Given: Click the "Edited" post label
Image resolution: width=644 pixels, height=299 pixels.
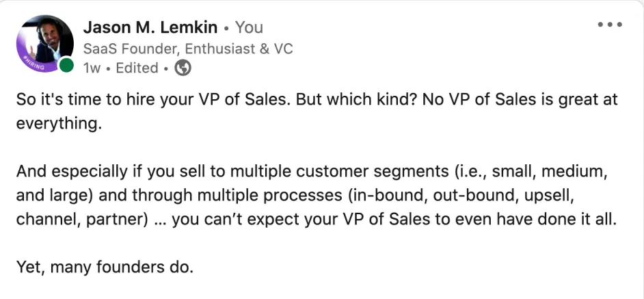Looking at the screenshot, I should pos(137,68).
